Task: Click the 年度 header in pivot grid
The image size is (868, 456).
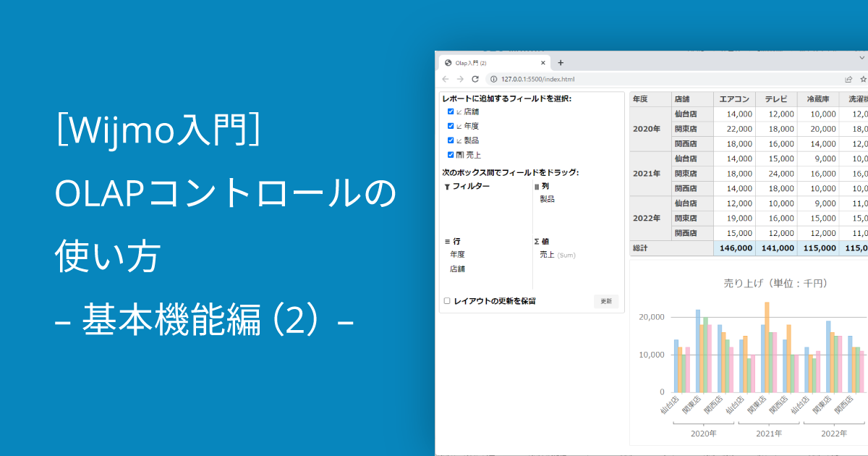Action: click(x=650, y=99)
